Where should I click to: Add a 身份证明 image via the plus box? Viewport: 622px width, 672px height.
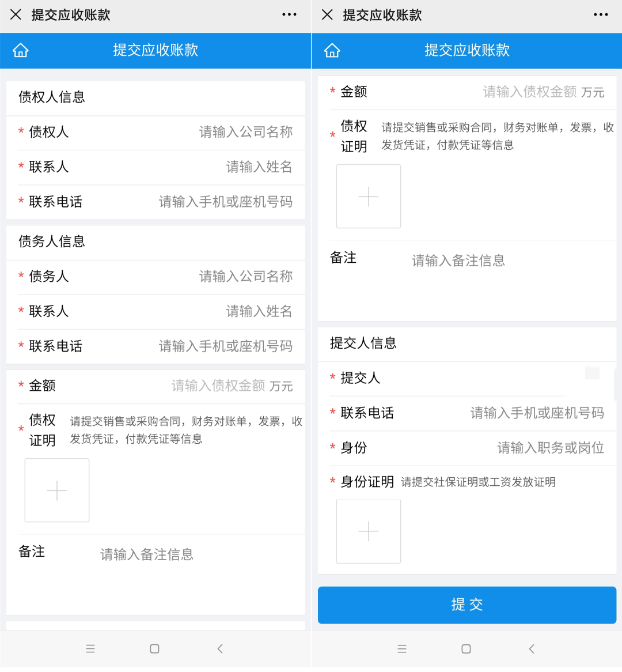[369, 531]
